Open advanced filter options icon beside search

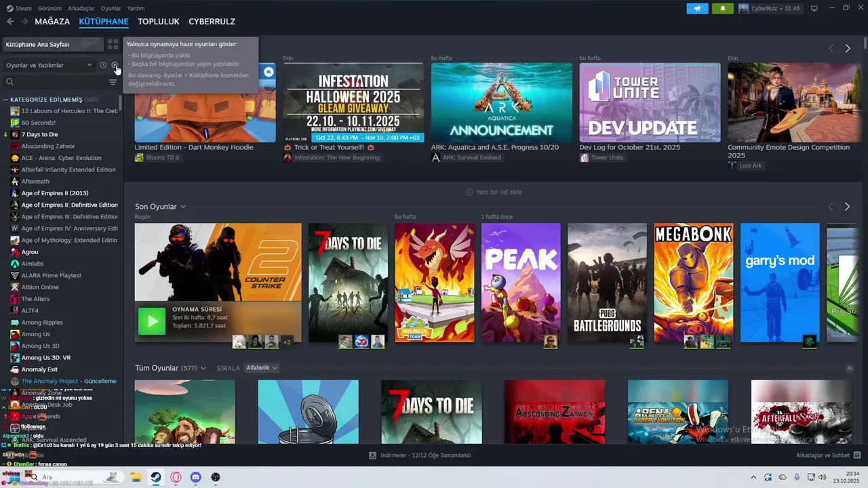(x=113, y=82)
